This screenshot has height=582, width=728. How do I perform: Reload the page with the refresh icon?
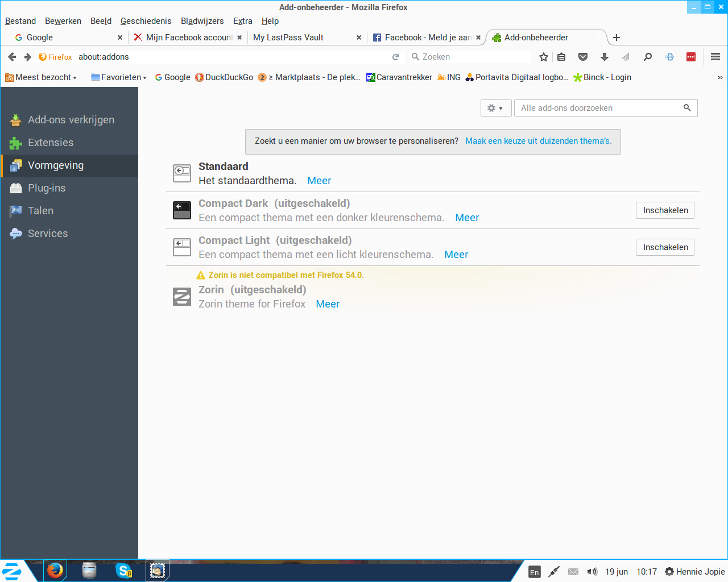pyautogui.click(x=396, y=57)
